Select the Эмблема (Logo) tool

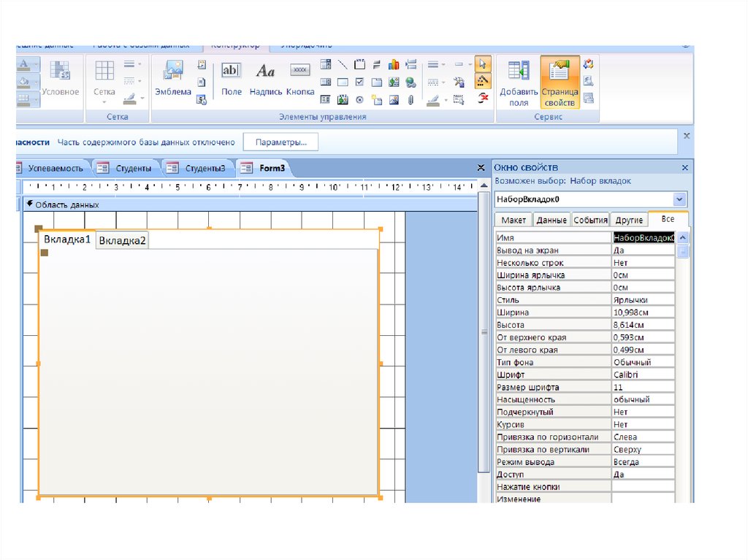click(173, 77)
